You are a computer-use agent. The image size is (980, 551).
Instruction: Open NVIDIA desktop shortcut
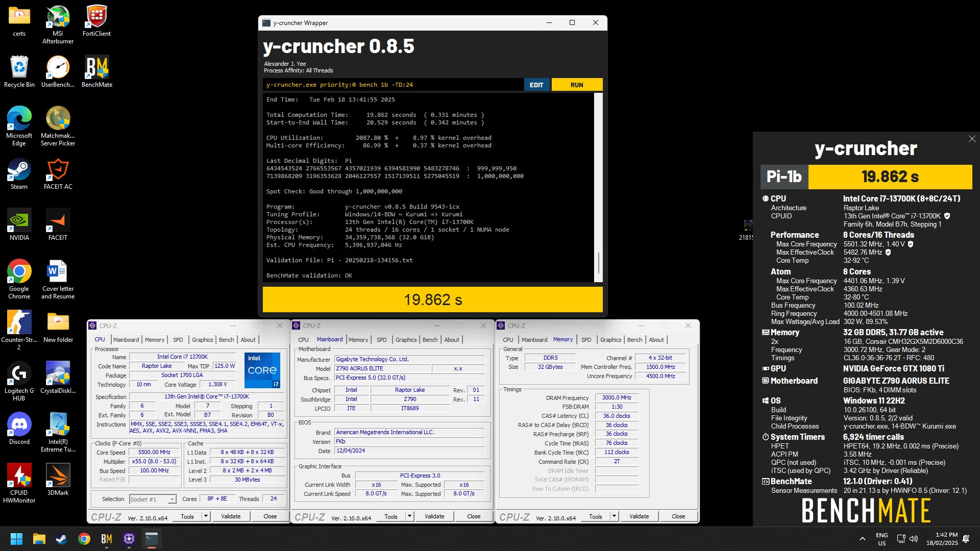[x=19, y=225]
